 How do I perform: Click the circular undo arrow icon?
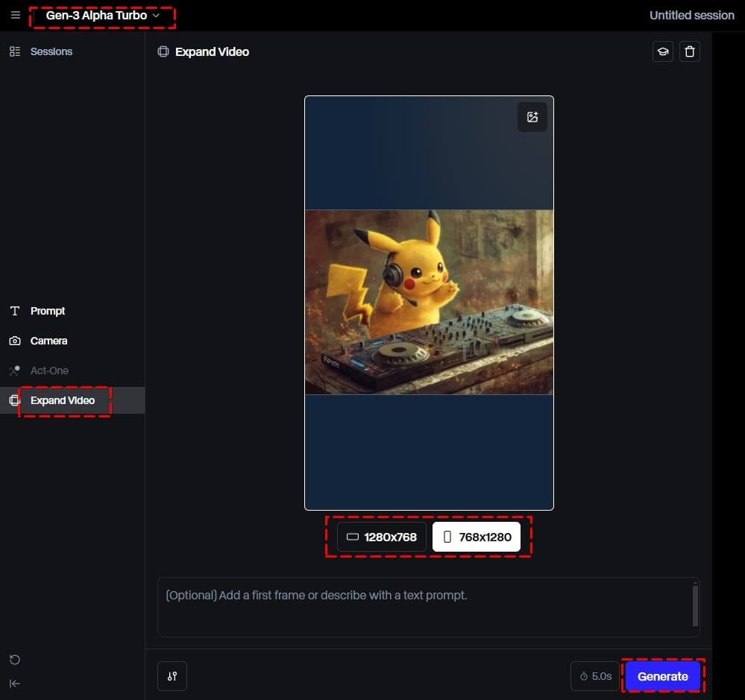point(15,660)
